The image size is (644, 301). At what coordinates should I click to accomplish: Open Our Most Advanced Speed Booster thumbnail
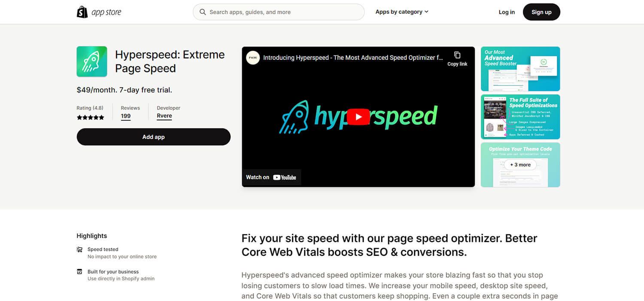[x=520, y=69]
